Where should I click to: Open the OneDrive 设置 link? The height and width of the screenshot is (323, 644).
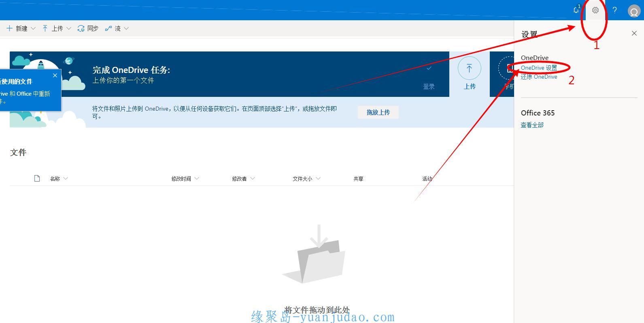[x=539, y=68]
